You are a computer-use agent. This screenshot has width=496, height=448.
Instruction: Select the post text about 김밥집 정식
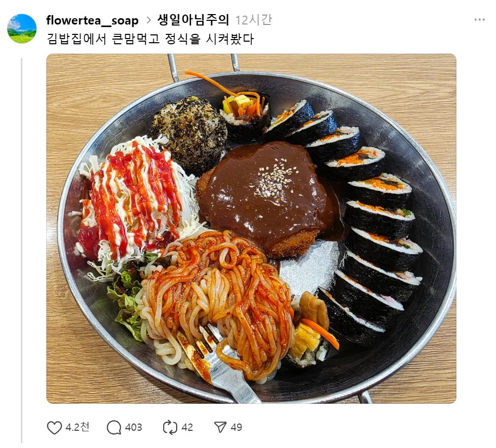point(150,39)
